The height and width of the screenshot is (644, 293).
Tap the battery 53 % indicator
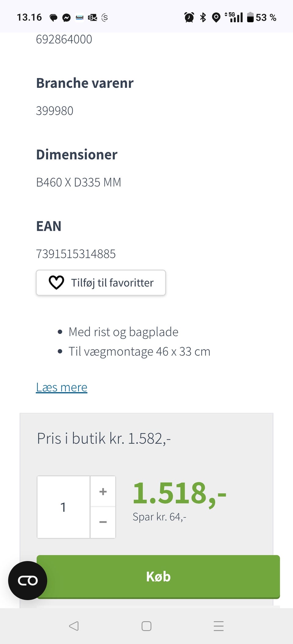click(x=262, y=17)
